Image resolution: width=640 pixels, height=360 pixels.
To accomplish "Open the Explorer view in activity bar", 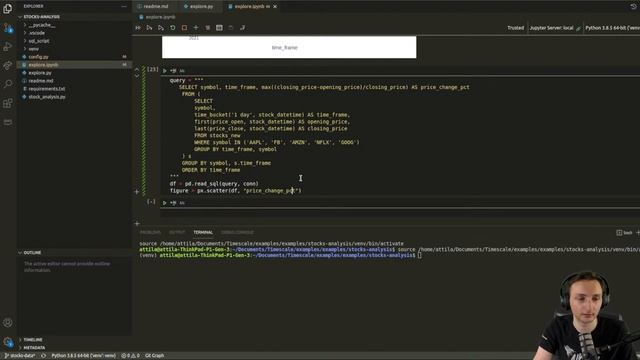I will click(x=7, y=9).
